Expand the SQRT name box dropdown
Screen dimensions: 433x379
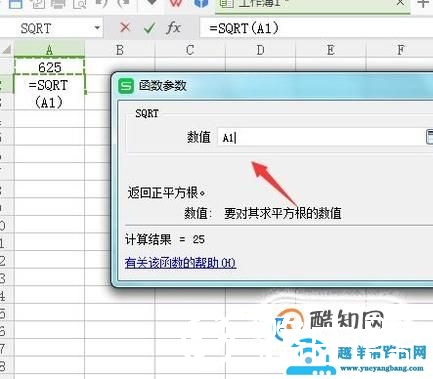tap(97, 28)
